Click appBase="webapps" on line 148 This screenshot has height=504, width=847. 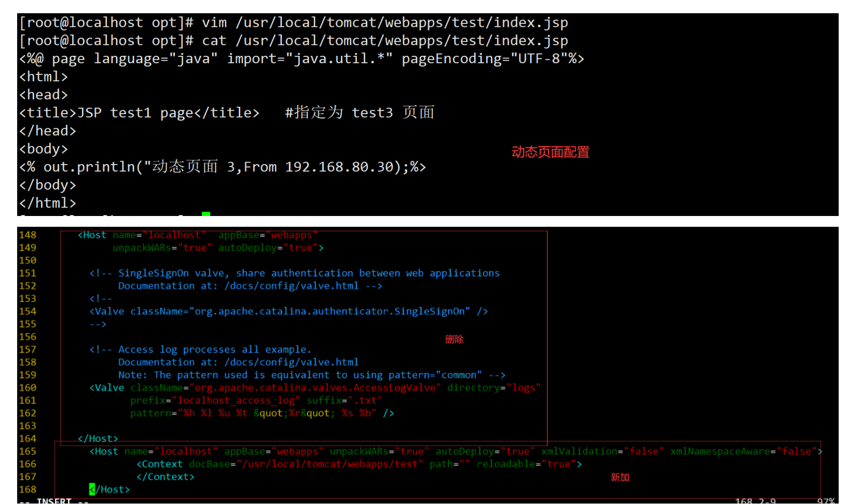(268, 235)
